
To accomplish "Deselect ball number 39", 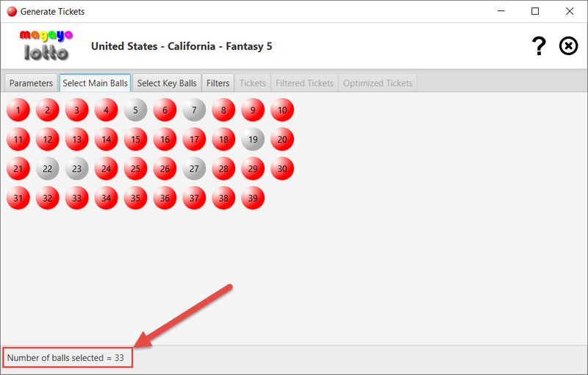I will coord(253,198).
